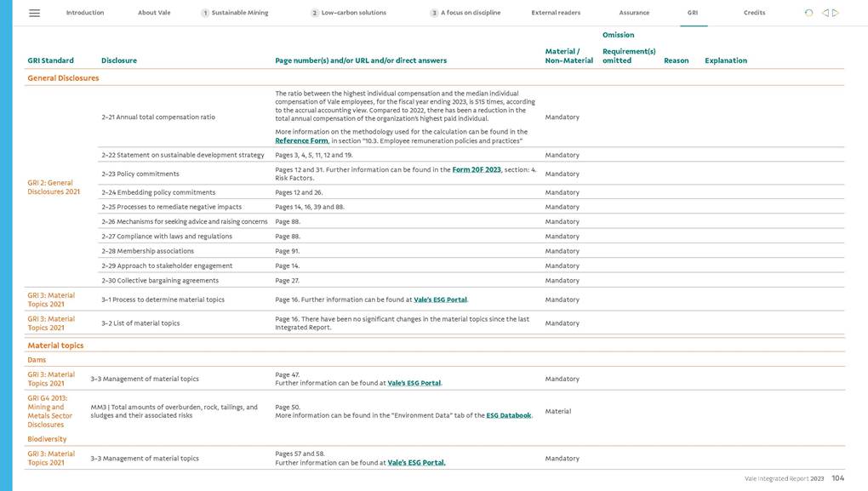The image size is (868, 491).
Task: Open the Credits tab
Action: pos(754,13)
